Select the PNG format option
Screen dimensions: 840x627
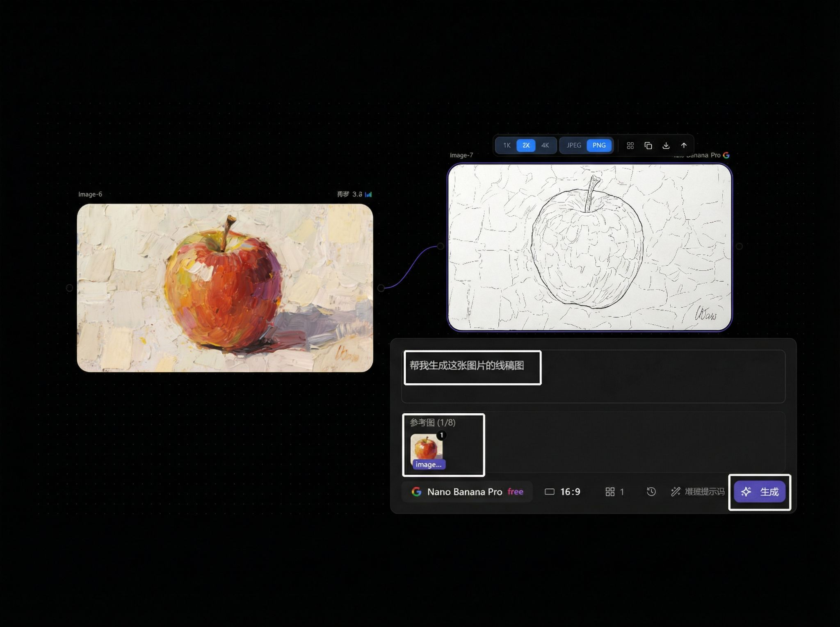pyautogui.click(x=599, y=146)
